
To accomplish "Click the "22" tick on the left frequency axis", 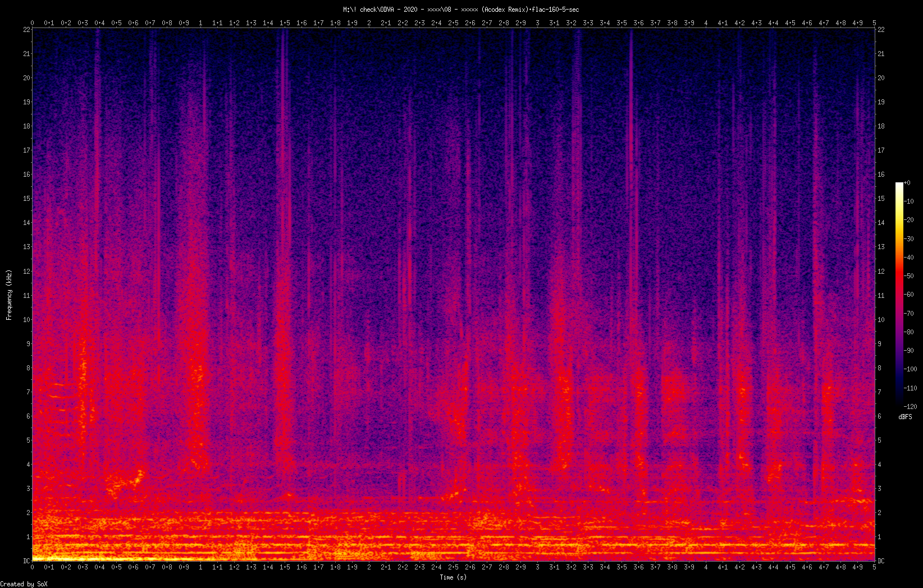I will (26, 30).
